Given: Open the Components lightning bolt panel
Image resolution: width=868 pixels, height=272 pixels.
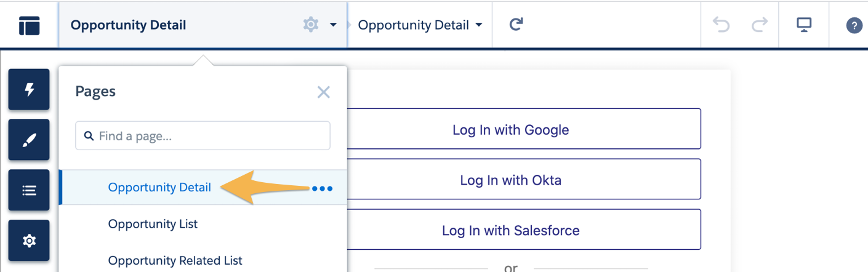Looking at the screenshot, I should 29,90.
